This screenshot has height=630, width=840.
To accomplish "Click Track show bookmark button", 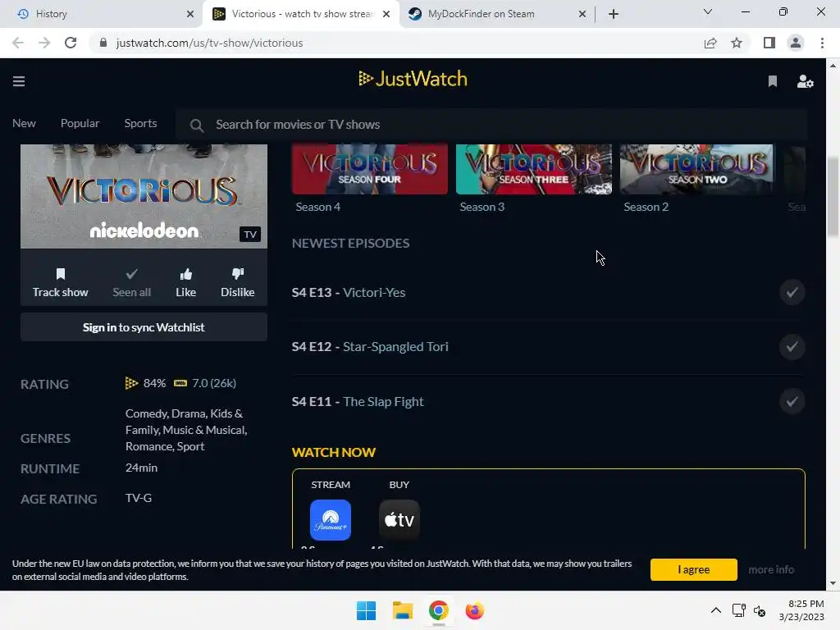I will [x=61, y=283].
